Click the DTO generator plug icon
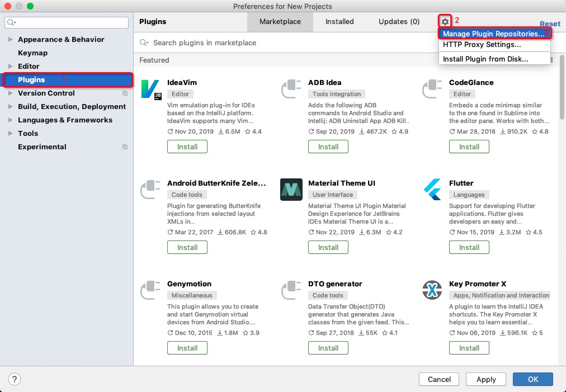The height and width of the screenshot is (392, 566). click(291, 290)
